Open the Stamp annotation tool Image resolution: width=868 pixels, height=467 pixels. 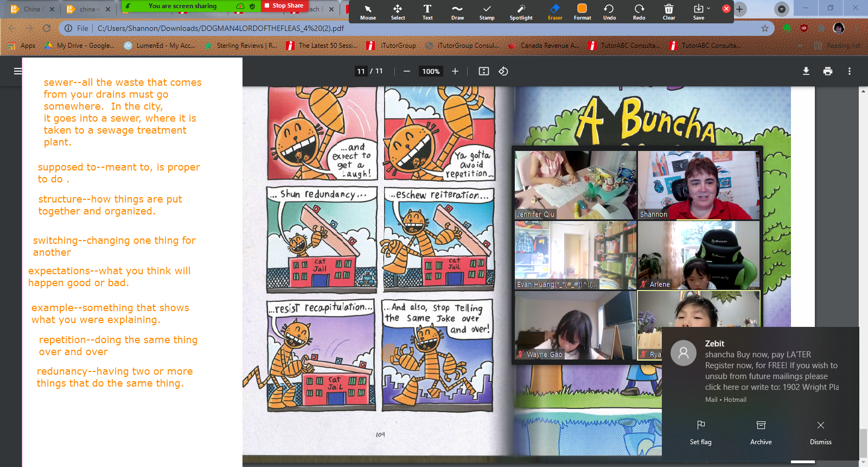click(x=487, y=12)
